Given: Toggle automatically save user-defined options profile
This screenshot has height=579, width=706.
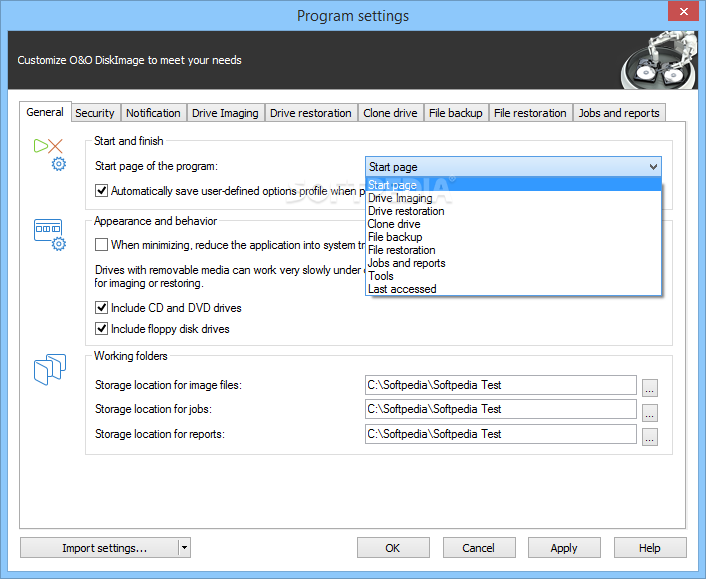Looking at the screenshot, I should (x=101, y=191).
